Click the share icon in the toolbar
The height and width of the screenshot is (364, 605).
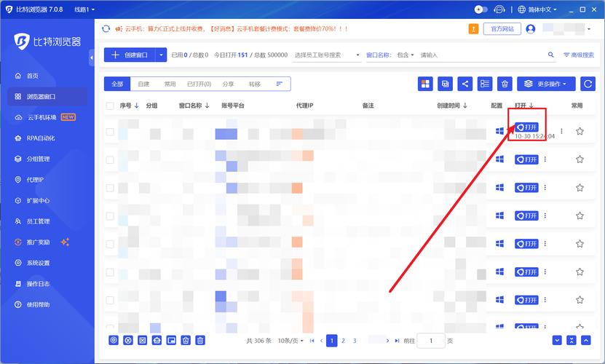(x=465, y=84)
